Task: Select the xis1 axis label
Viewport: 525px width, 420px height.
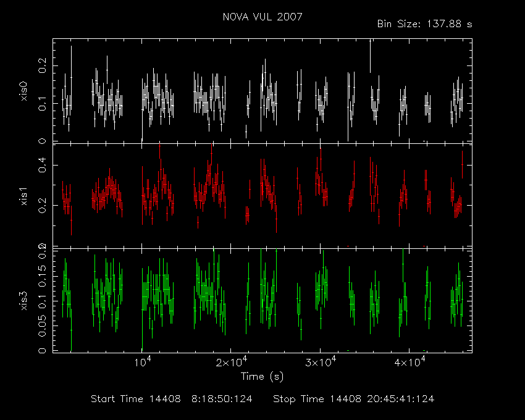Action: (x=24, y=196)
